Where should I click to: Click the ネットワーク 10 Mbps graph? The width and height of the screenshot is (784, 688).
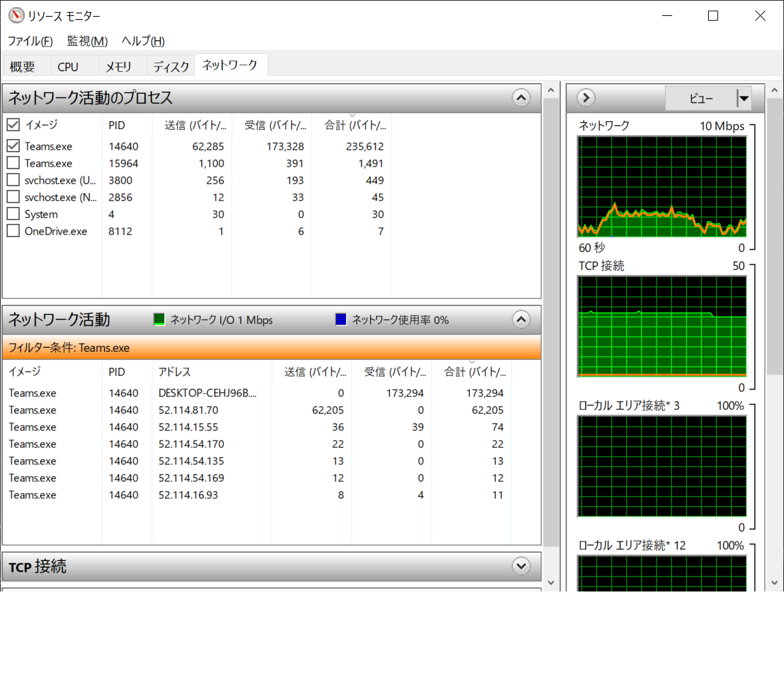click(662, 186)
